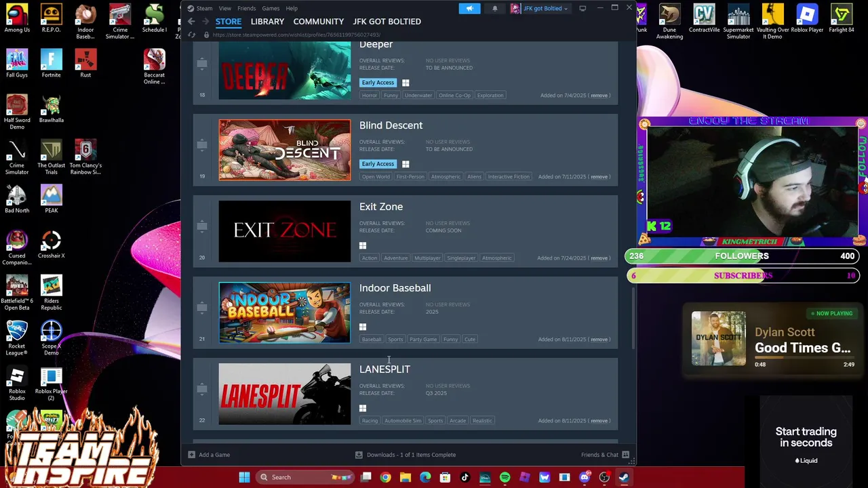Switch to the COMMUNITY tab
The width and height of the screenshot is (868, 488).
click(318, 22)
